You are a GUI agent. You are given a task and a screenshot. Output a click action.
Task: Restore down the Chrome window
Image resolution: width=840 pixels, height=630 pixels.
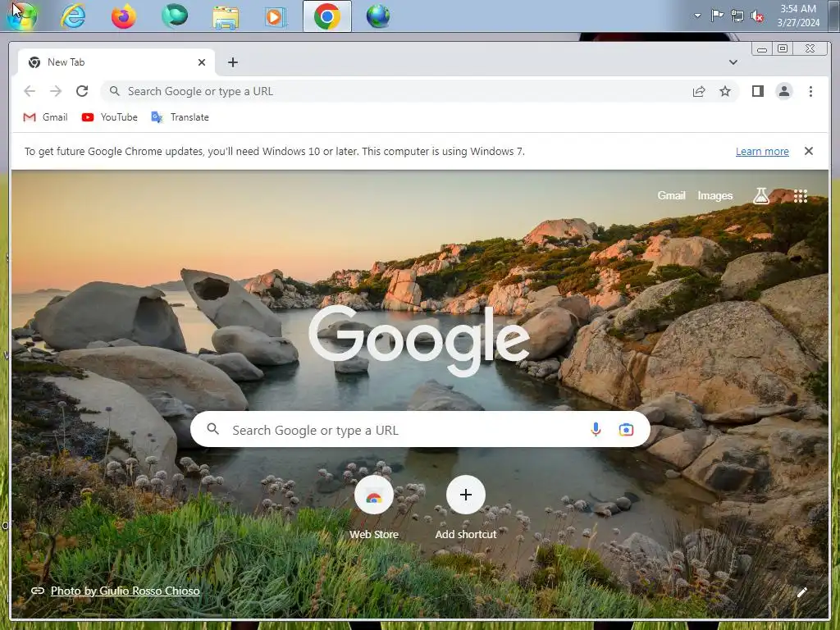tap(782, 48)
